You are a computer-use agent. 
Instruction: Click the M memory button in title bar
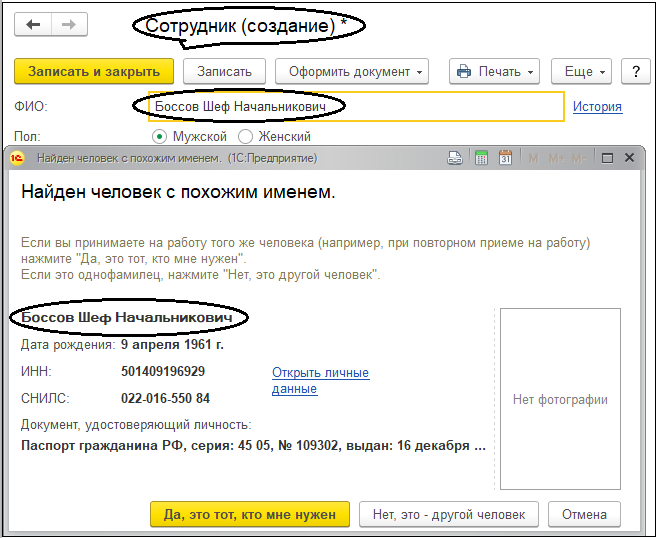coord(533,159)
